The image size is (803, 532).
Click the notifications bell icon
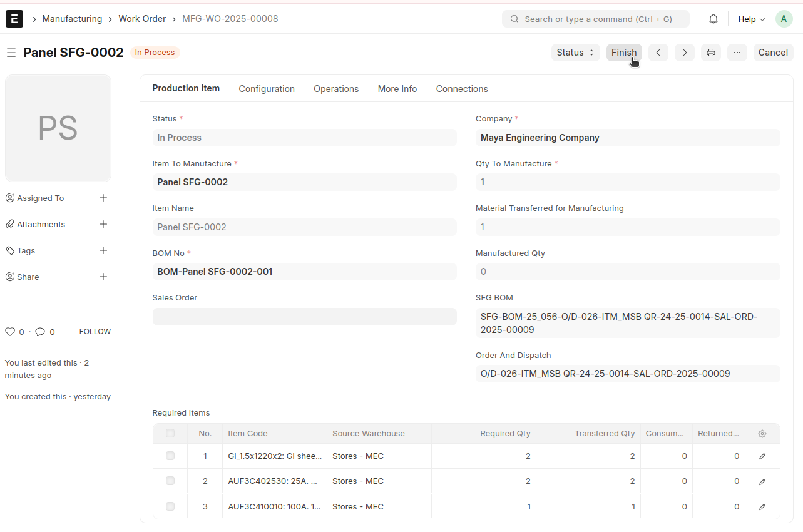click(713, 19)
